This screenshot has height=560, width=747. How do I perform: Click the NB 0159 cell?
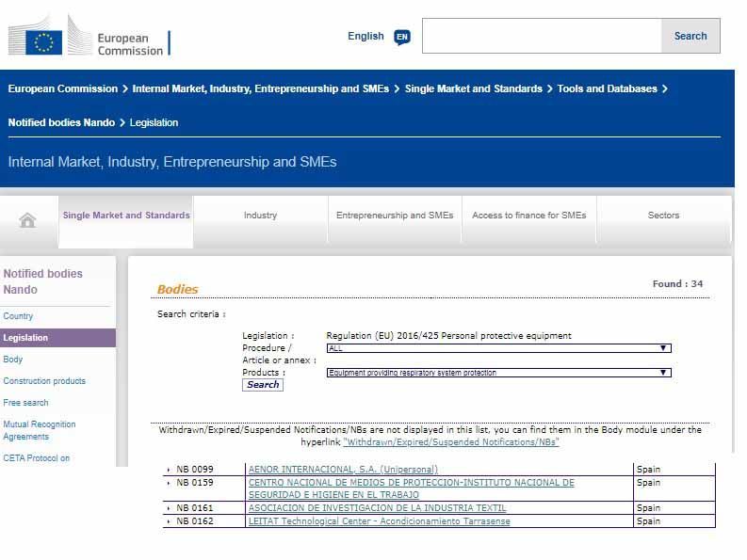(195, 483)
